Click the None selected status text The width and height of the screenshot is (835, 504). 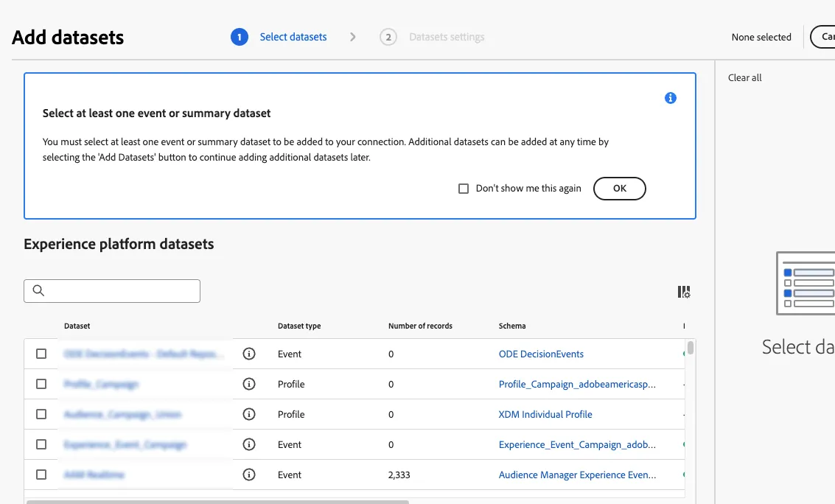[x=761, y=38]
